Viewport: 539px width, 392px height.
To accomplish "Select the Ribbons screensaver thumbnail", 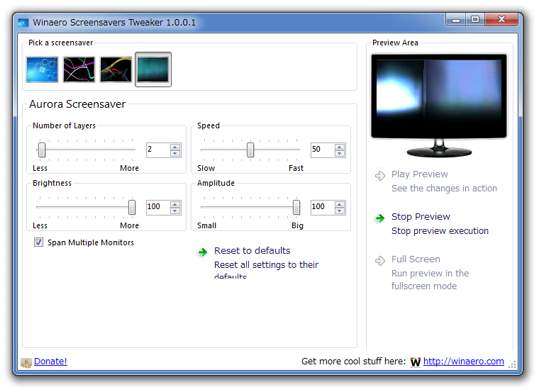I will pyautogui.click(x=116, y=69).
